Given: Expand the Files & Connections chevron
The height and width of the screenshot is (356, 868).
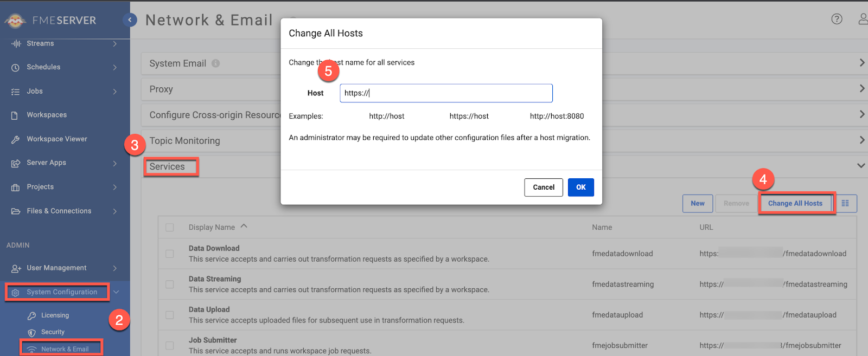Looking at the screenshot, I should (x=114, y=211).
